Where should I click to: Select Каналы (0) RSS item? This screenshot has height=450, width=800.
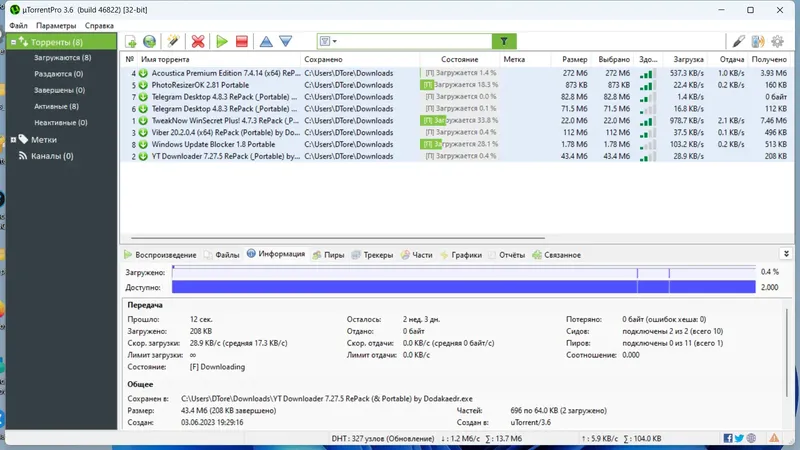click(x=52, y=156)
